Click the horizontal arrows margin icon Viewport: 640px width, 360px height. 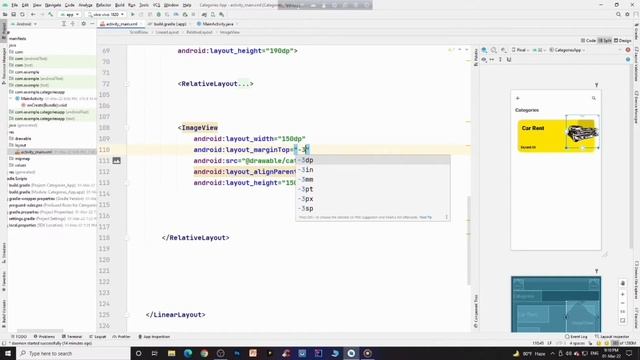492,60
